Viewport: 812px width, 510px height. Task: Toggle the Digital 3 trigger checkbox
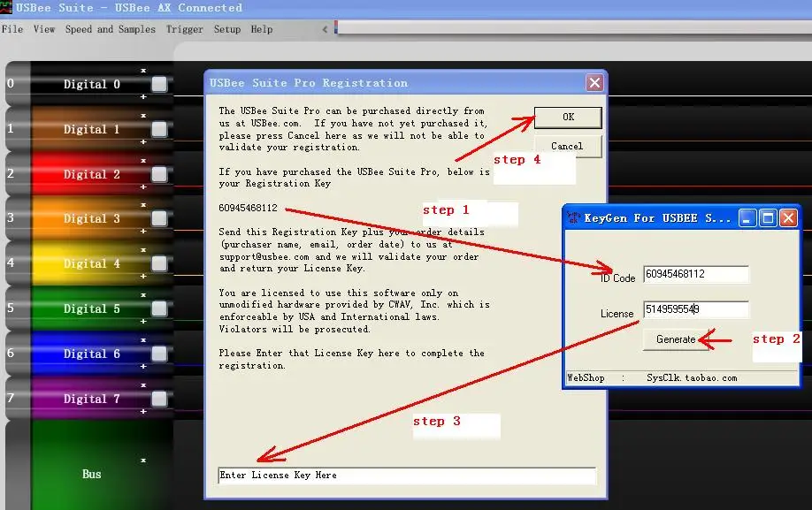click(159, 219)
